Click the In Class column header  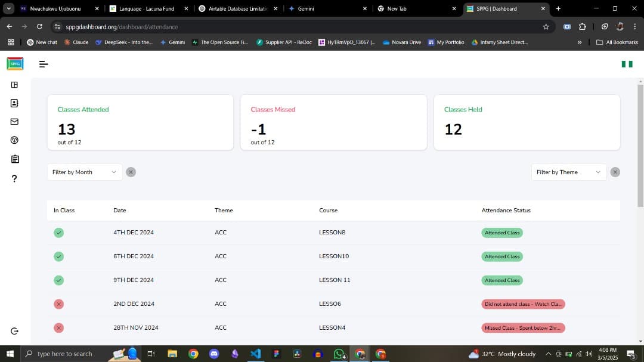[x=64, y=211]
